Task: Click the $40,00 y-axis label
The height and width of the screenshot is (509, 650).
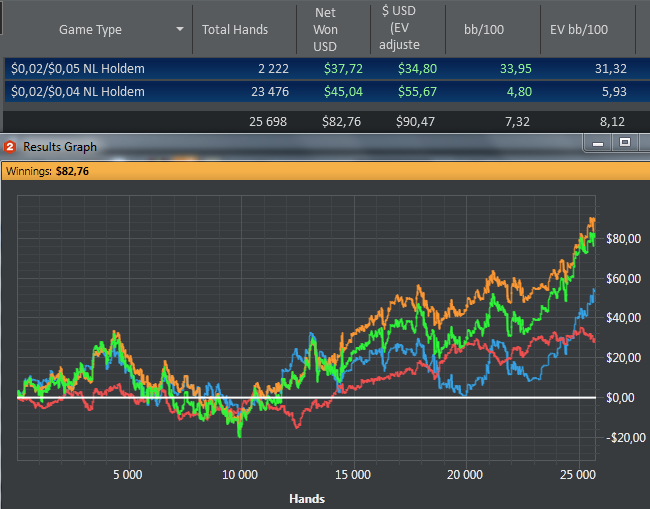Action: tap(623, 318)
